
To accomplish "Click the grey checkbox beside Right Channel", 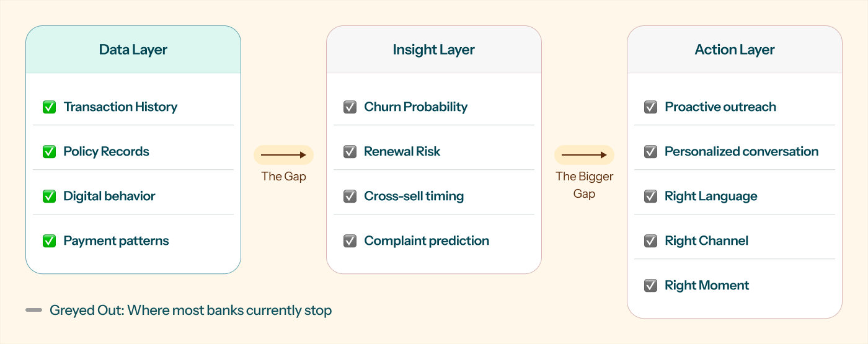I will [650, 241].
